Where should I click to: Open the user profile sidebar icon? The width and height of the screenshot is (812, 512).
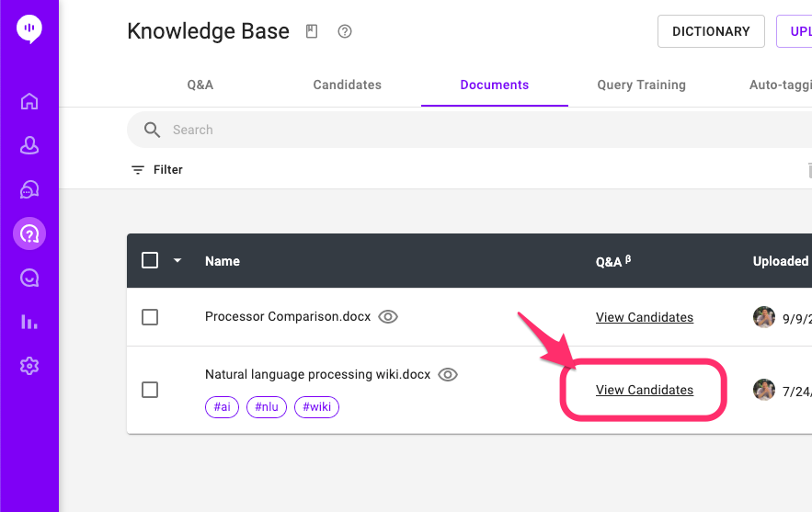(x=29, y=145)
